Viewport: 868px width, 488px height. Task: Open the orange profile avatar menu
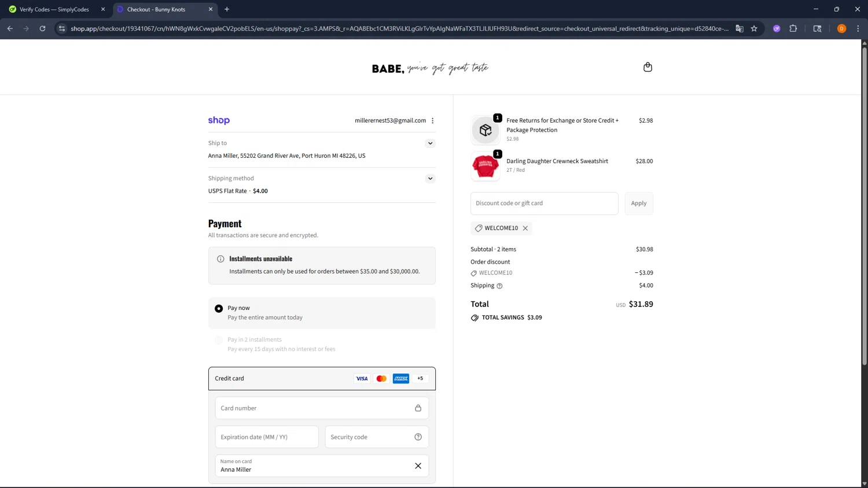pyautogui.click(x=841, y=28)
